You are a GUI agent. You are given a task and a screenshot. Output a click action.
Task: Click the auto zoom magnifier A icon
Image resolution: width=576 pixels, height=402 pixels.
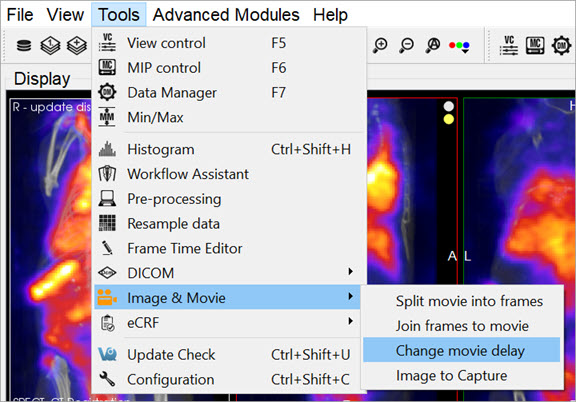[x=433, y=46]
